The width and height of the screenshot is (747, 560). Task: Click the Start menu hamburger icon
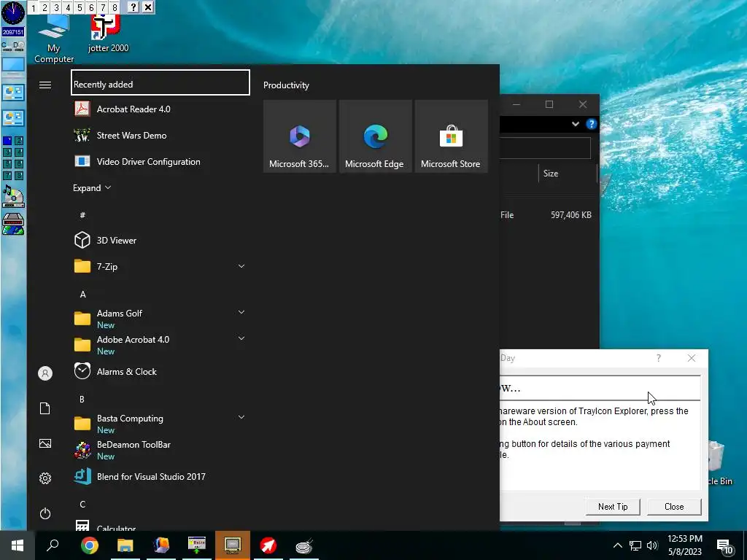pyautogui.click(x=45, y=85)
